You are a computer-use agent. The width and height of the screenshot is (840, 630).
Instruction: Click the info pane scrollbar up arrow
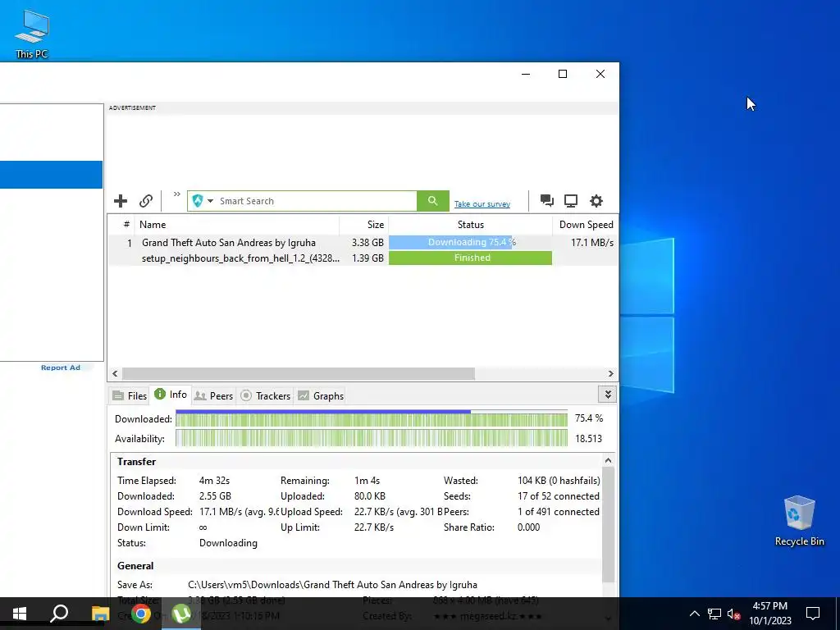(608, 461)
